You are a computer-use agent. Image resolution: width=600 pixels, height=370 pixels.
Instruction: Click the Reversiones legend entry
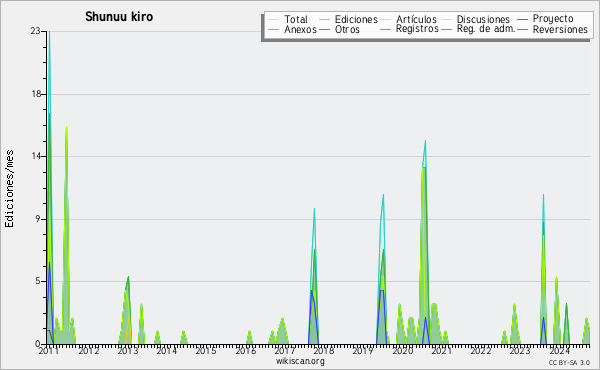click(x=560, y=29)
